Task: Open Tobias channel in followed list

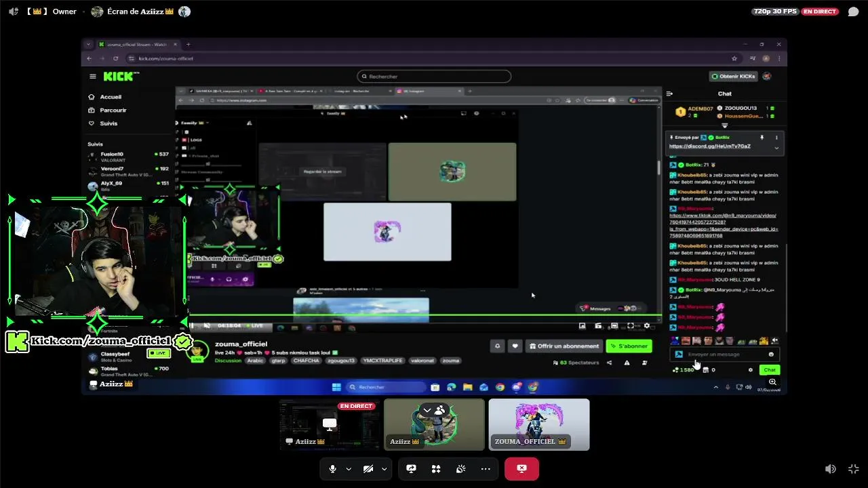Action: (x=129, y=371)
